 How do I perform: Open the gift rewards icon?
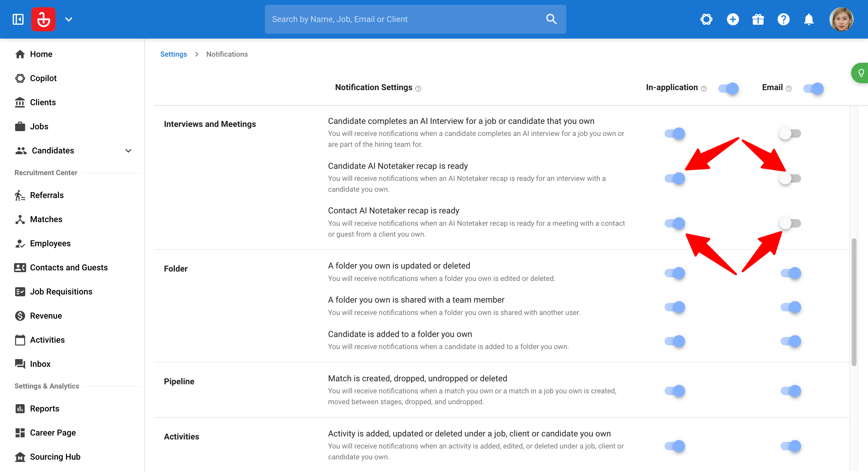point(758,19)
